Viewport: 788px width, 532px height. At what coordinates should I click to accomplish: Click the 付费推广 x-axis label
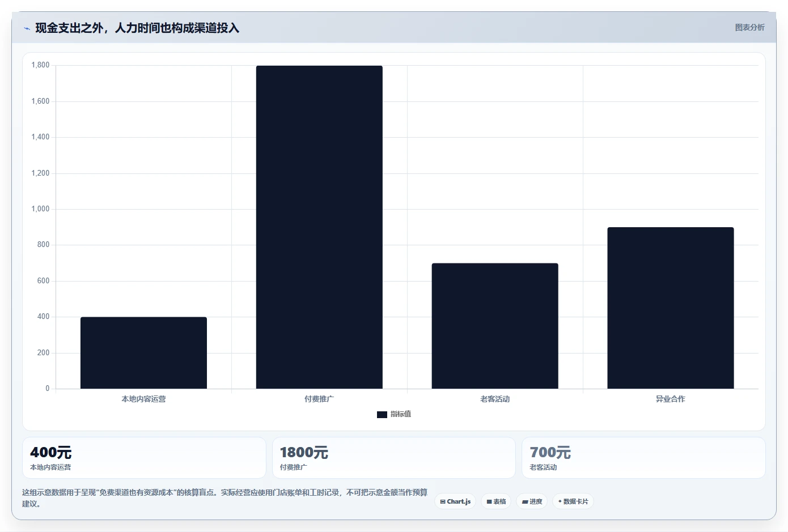pyautogui.click(x=319, y=399)
